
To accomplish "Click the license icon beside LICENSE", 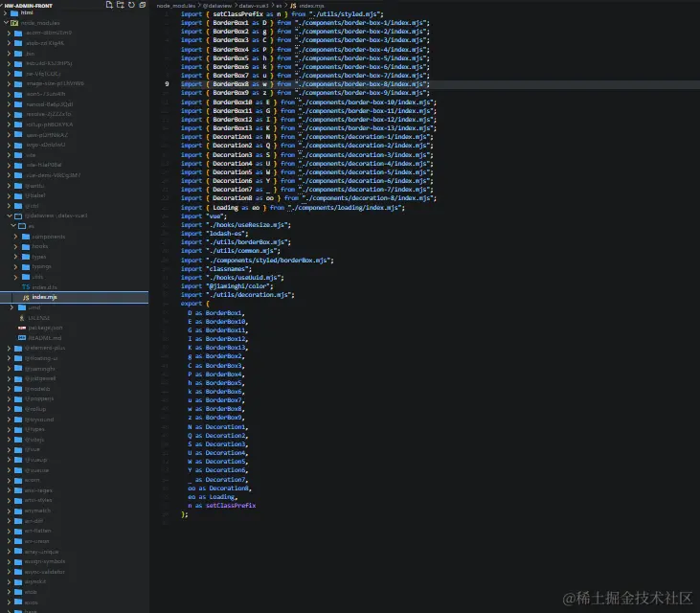I will [x=22, y=318].
